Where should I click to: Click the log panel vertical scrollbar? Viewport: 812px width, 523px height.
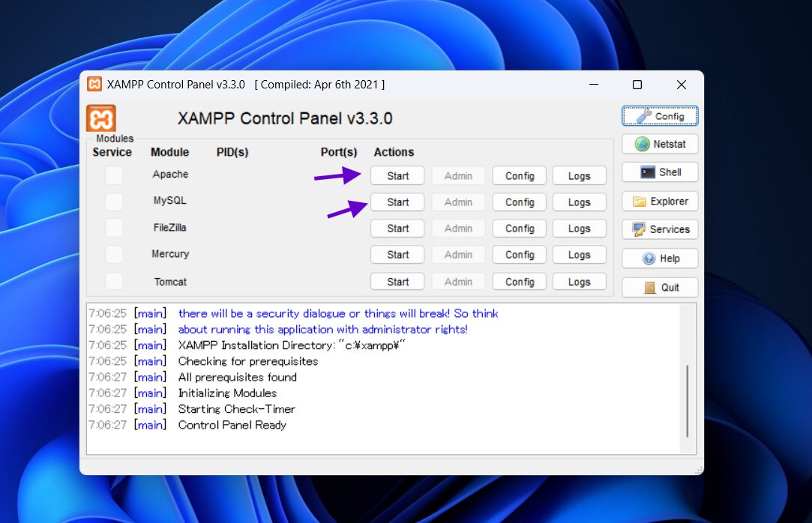click(x=687, y=401)
